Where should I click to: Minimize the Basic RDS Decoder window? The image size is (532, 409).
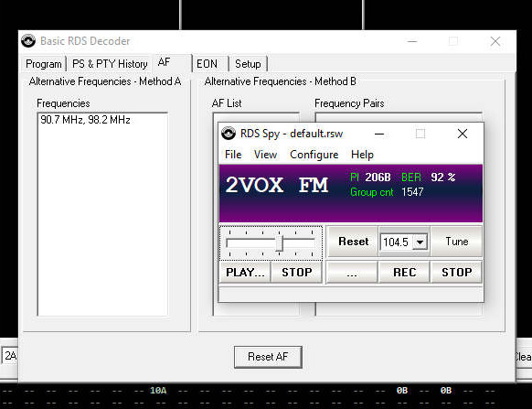(412, 41)
